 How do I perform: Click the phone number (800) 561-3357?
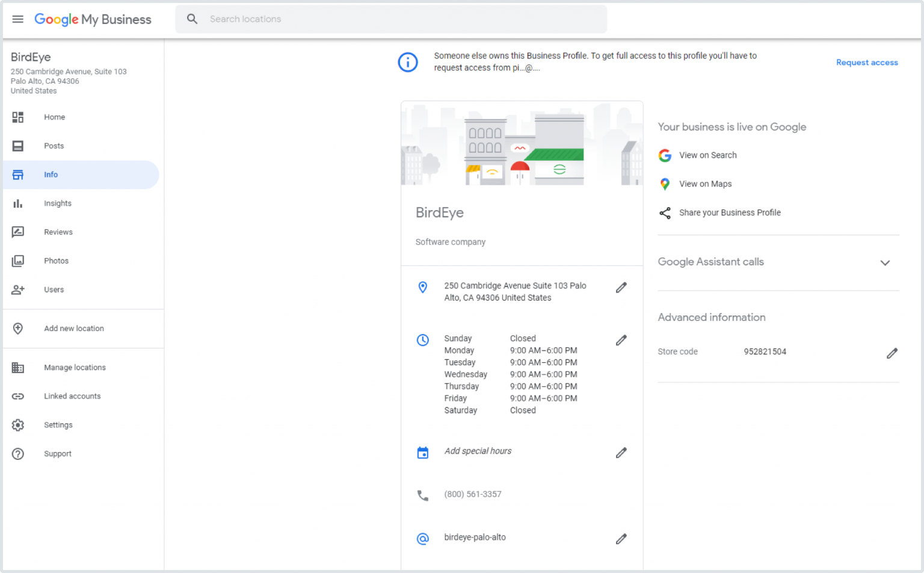click(473, 494)
